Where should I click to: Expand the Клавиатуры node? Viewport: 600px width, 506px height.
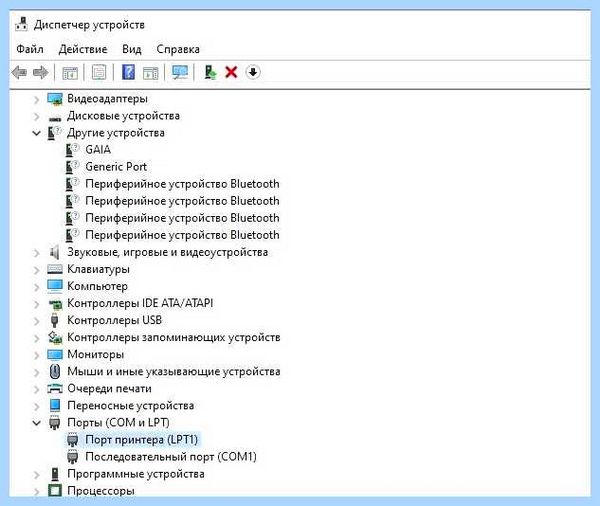pos(37,270)
